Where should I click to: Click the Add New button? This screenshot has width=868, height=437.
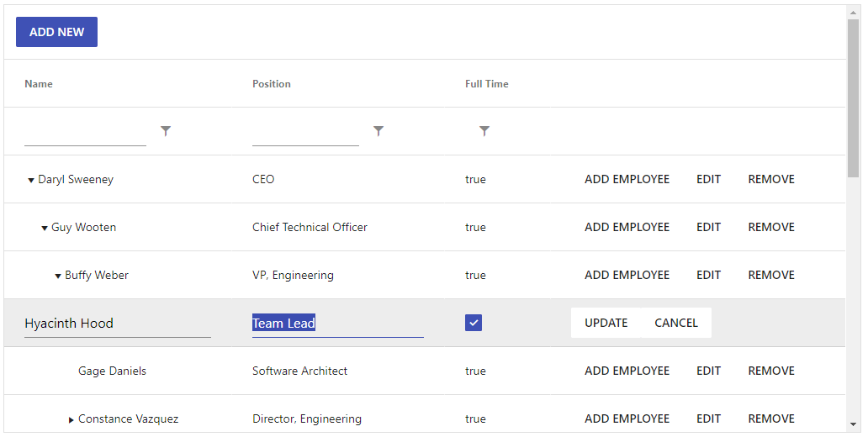tap(56, 32)
